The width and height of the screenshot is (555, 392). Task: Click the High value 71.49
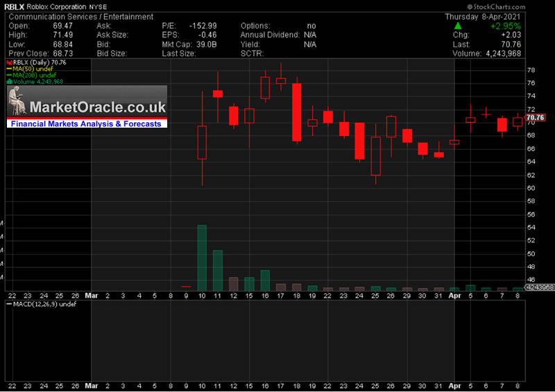pyautogui.click(x=62, y=35)
